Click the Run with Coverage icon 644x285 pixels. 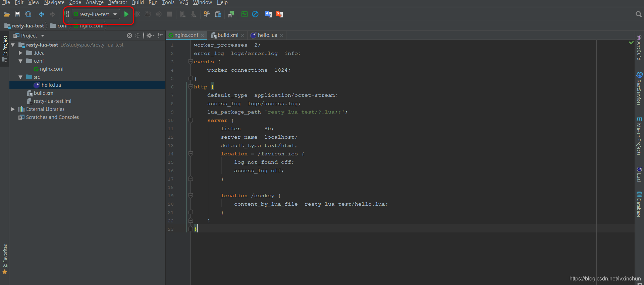point(148,14)
